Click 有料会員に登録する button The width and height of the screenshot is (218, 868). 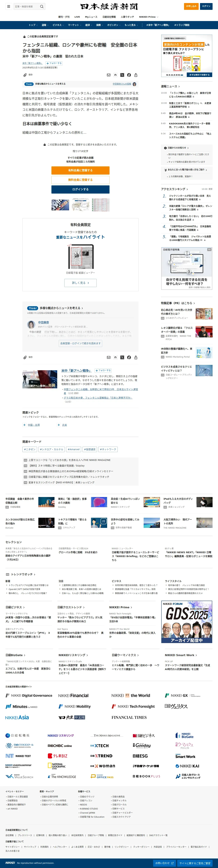[x=80, y=170]
